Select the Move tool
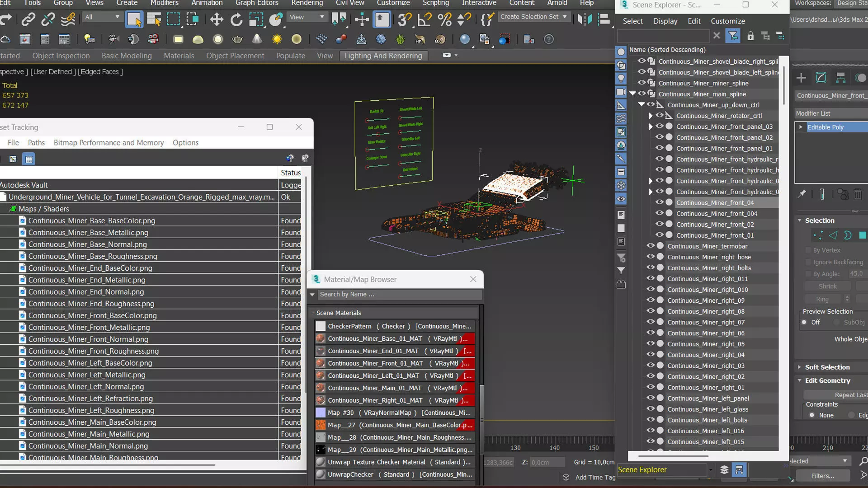Screen dimensions: 868x488 (x=217, y=19)
